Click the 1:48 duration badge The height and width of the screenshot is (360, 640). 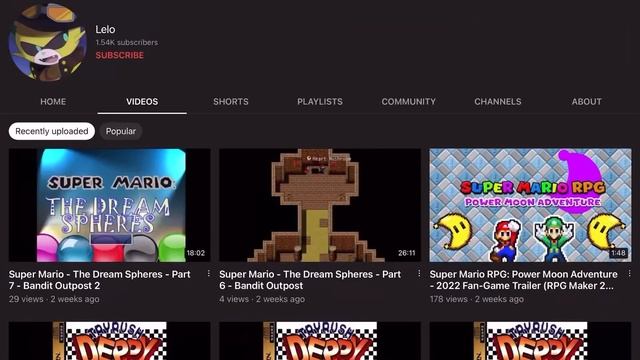(x=618, y=253)
